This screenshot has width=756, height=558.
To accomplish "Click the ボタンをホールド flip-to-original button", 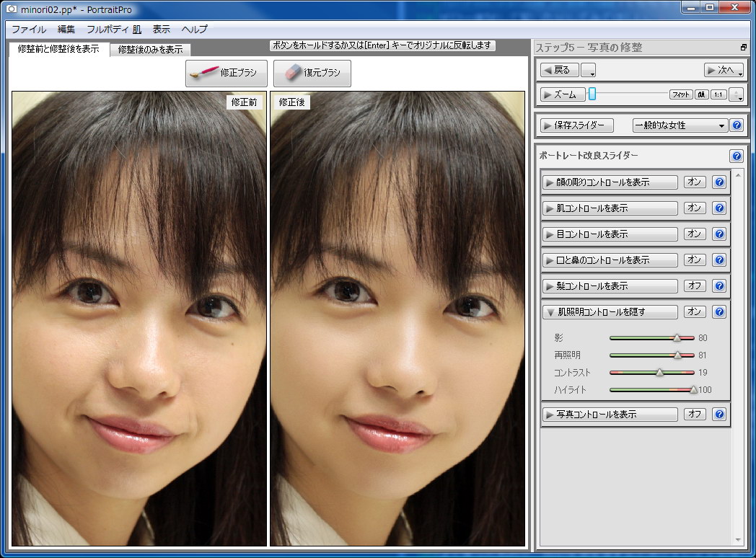I will (x=382, y=45).
